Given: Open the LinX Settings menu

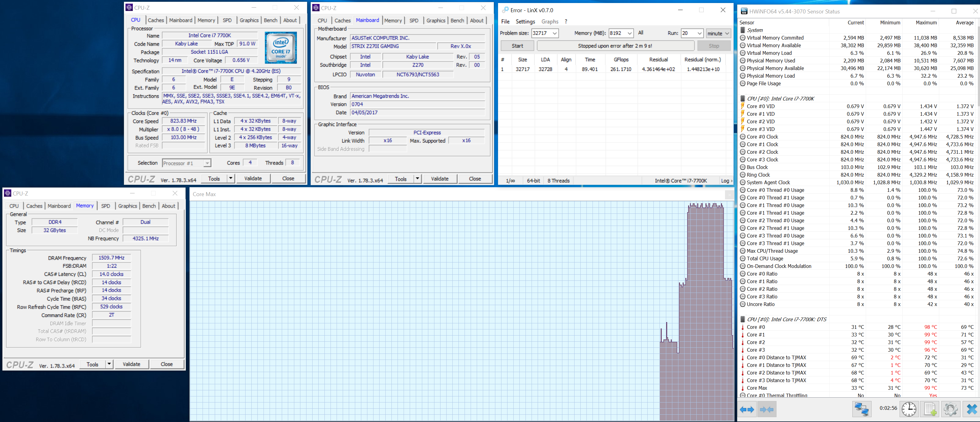Looking at the screenshot, I should 525,21.
